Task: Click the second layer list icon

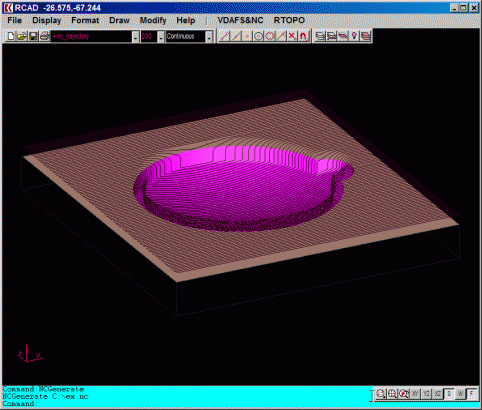Action: (x=332, y=36)
